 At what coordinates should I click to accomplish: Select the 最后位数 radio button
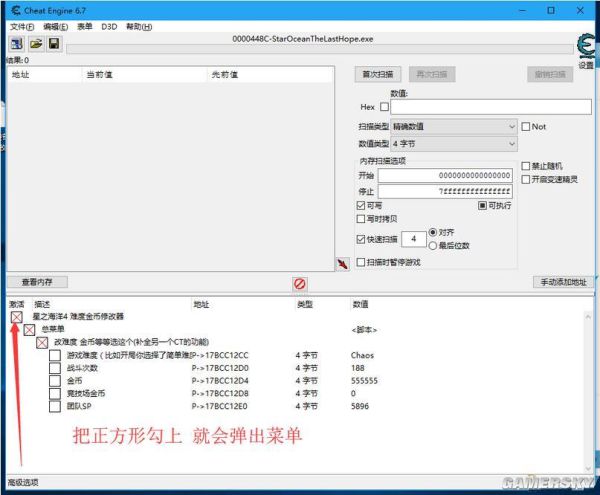click(x=433, y=246)
